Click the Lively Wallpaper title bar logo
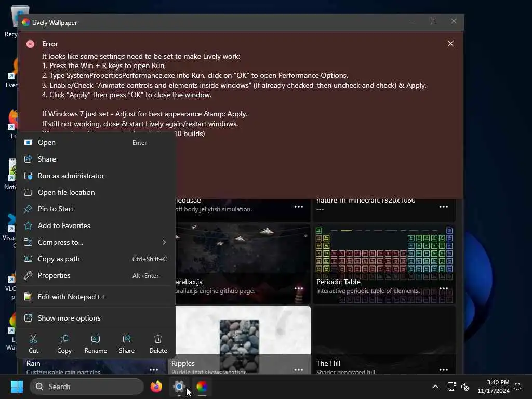 (26, 22)
